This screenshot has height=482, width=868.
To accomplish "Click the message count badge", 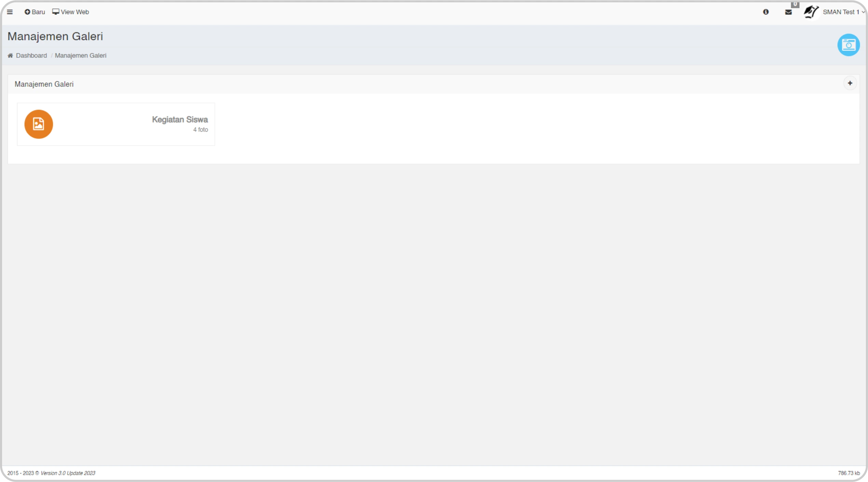I will click(795, 4).
